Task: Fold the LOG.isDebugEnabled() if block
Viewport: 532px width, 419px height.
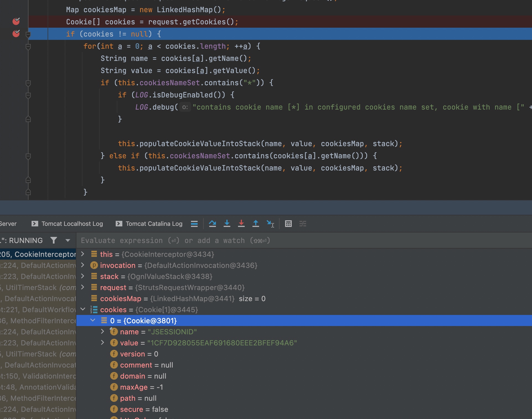Action: [28, 95]
